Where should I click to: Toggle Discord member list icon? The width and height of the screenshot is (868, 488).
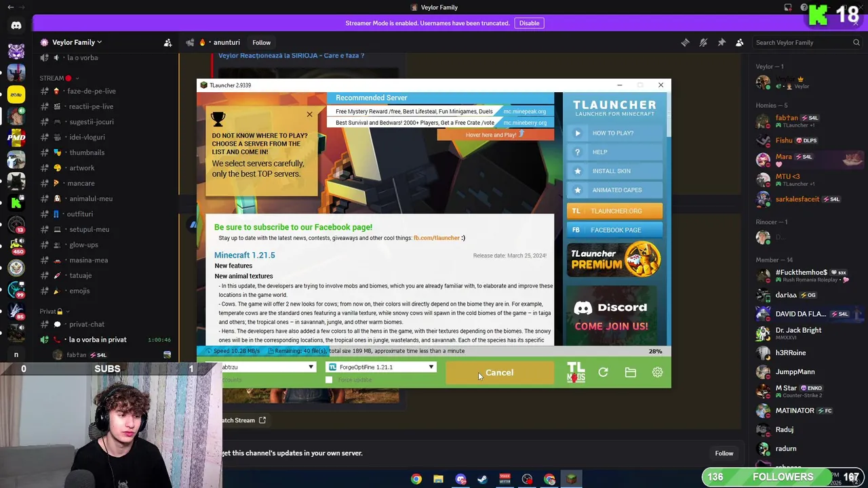click(x=740, y=42)
